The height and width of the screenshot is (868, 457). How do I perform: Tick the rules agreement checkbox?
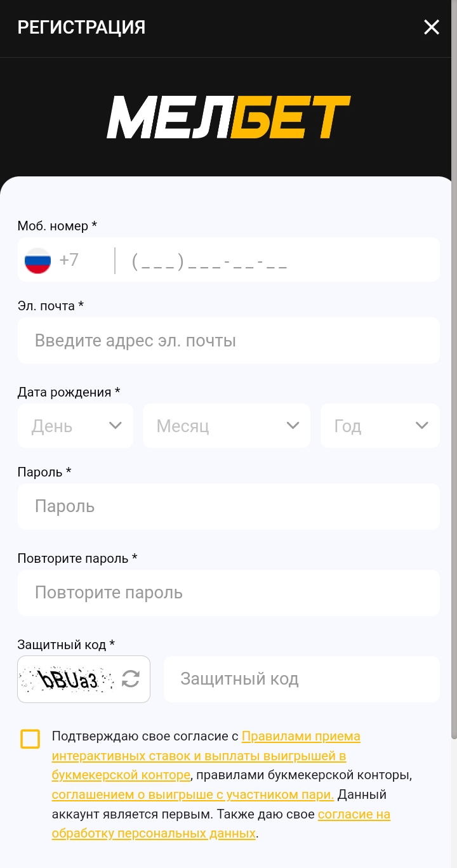(30, 739)
